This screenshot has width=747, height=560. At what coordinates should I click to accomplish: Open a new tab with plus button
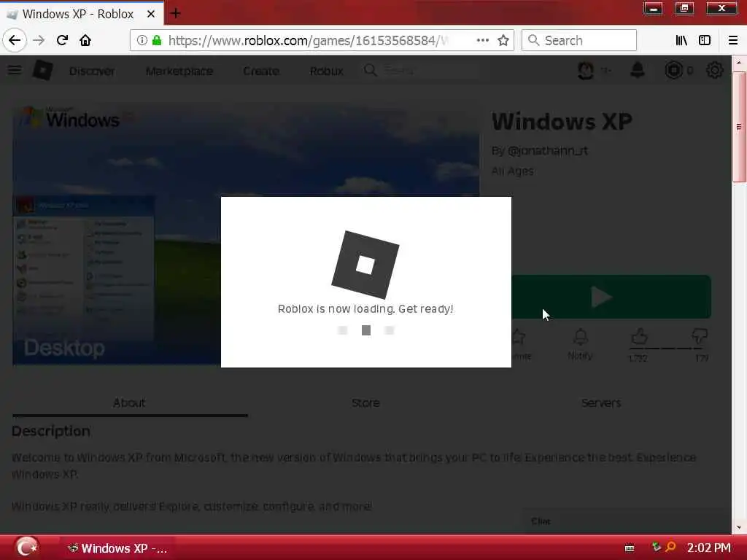[175, 13]
